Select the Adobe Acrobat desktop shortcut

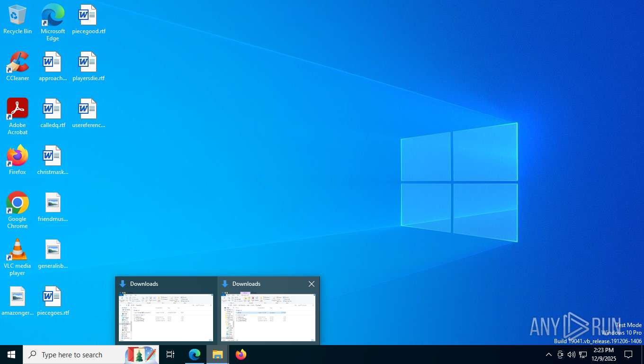coord(18,117)
